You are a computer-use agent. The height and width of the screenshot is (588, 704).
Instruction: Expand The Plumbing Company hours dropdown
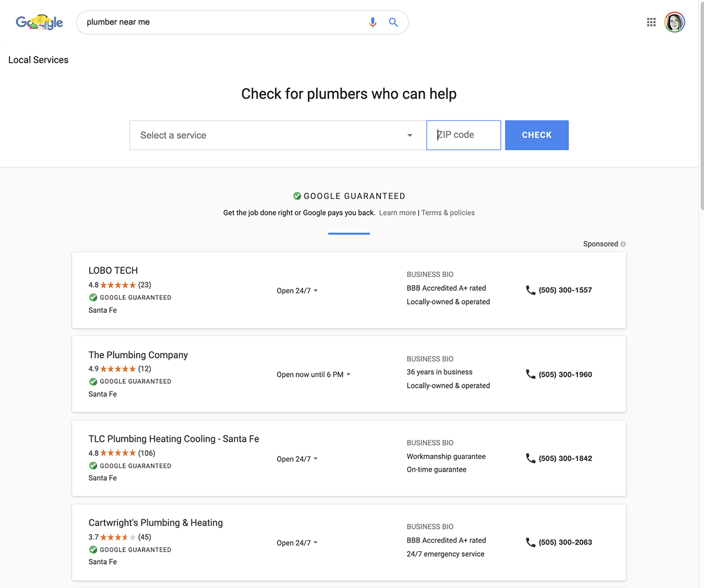pyautogui.click(x=314, y=374)
